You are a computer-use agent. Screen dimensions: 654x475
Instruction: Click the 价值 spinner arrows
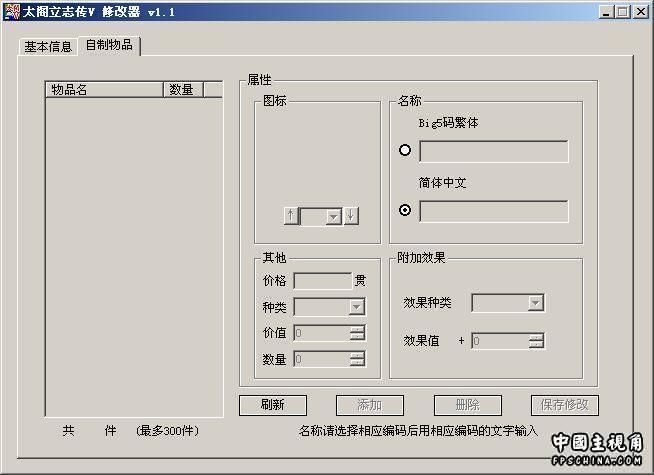[357, 333]
